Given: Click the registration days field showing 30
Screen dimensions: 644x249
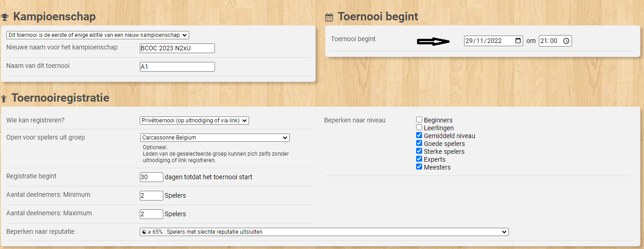Looking at the screenshot, I should [151, 177].
